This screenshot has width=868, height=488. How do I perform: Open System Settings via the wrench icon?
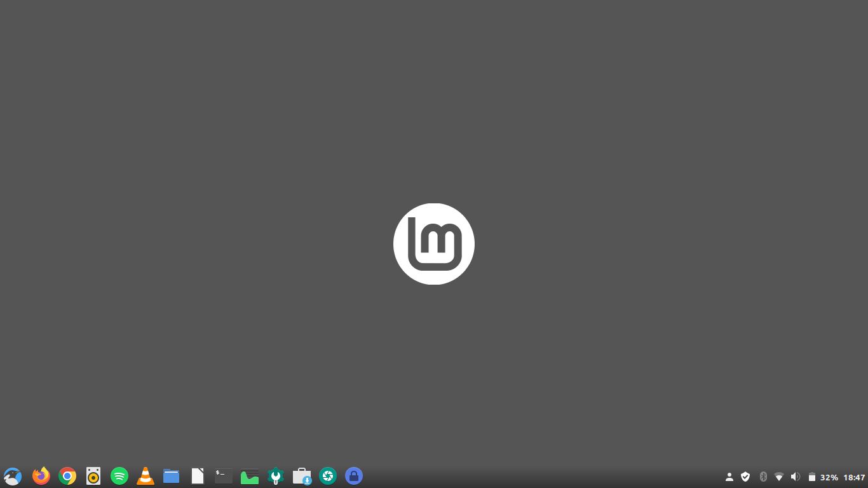tap(275, 476)
